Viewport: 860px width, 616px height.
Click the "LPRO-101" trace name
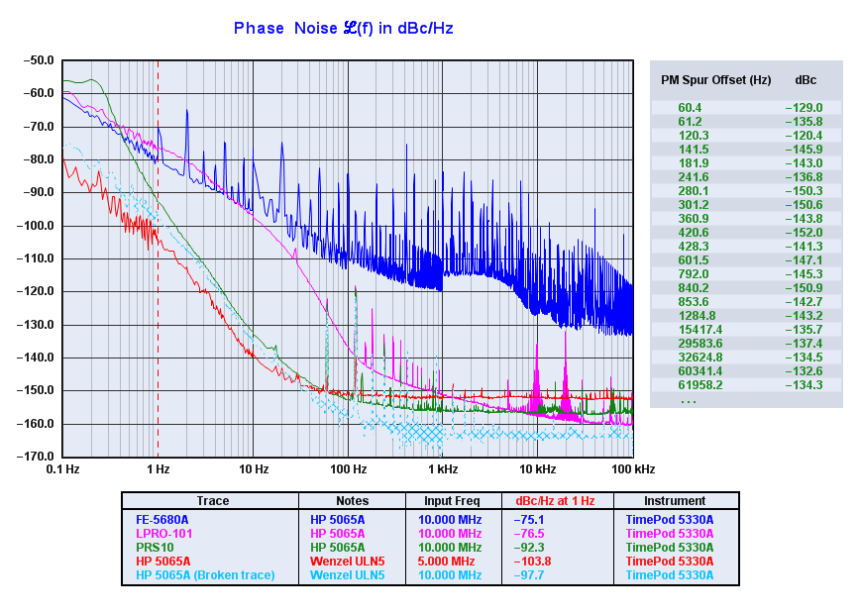pyautogui.click(x=164, y=534)
